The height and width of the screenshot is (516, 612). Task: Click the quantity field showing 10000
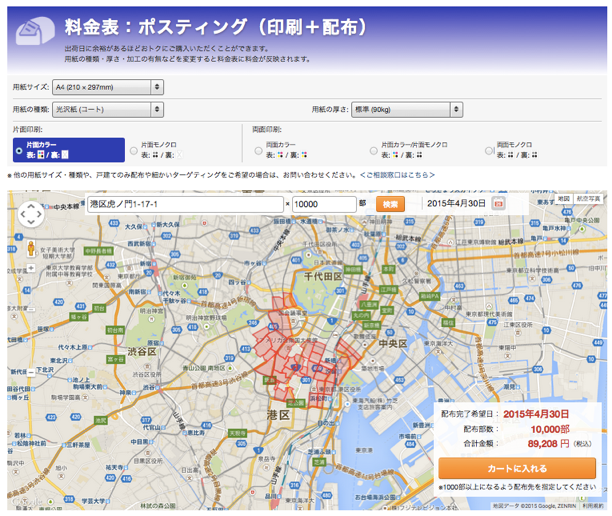click(324, 204)
